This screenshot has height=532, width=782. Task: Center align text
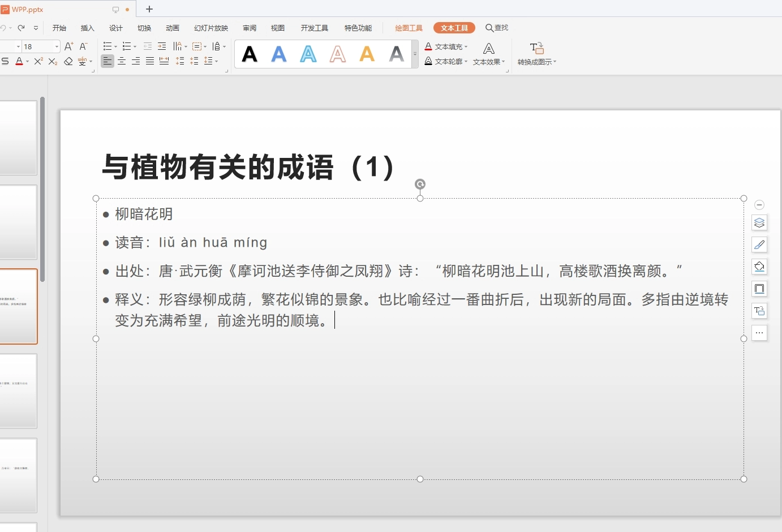click(x=122, y=61)
